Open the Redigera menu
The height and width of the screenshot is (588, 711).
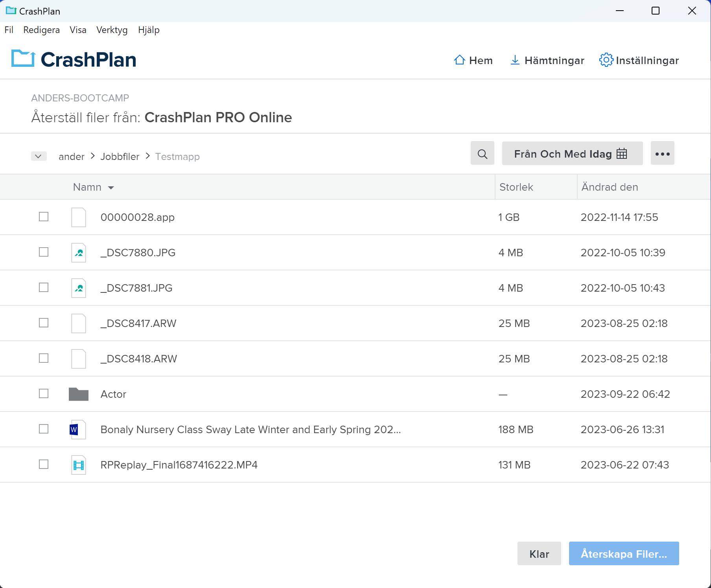point(41,30)
